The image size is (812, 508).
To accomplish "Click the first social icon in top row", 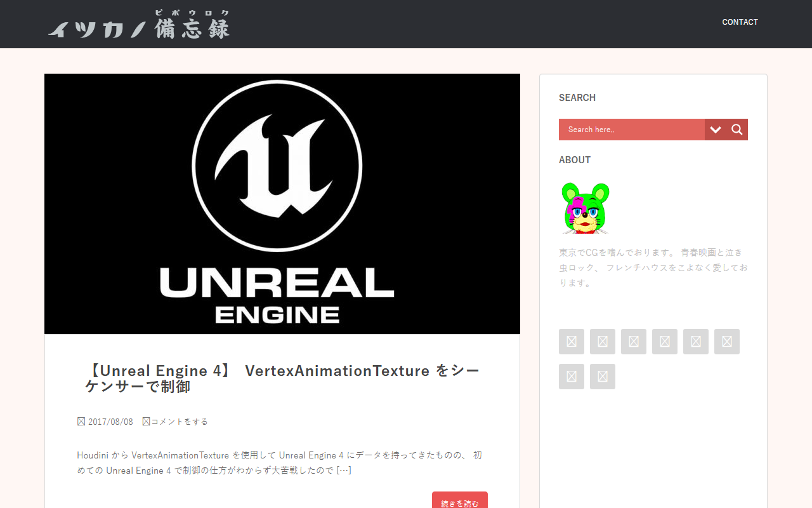I will (572, 342).
